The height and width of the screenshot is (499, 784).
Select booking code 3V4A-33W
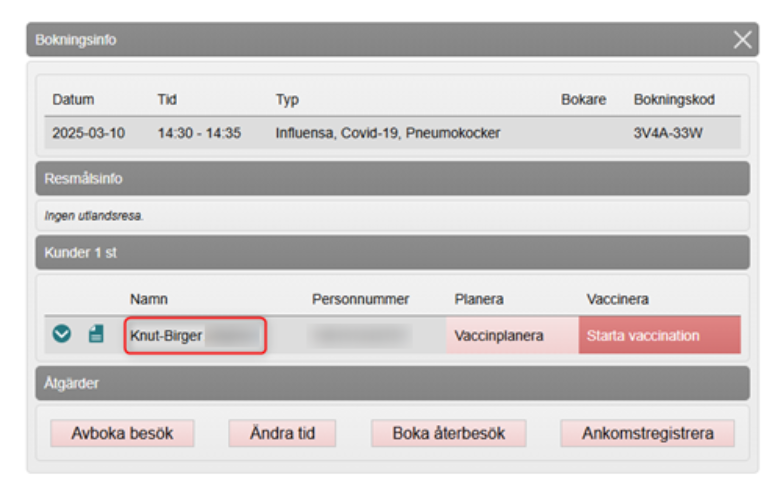pos(670,132)
